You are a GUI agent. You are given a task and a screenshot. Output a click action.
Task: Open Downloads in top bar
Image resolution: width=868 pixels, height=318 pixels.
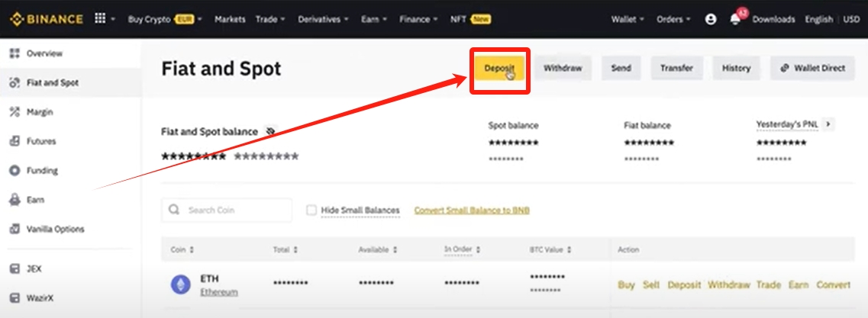click(773, 19)
